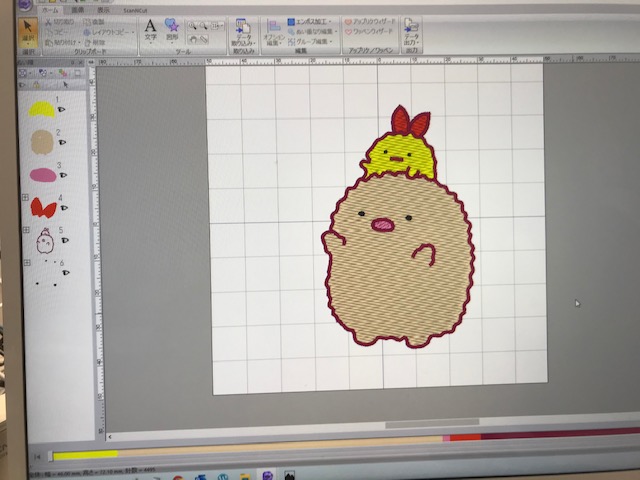
Task: Click the red segment of the thread progress bar
Action: click(x=465, y=437)
